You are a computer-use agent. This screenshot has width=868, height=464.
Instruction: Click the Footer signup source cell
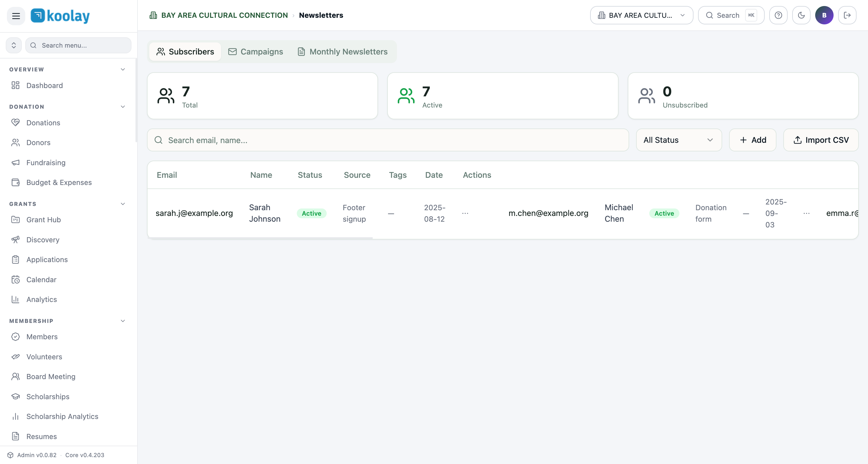pos(354,213)
